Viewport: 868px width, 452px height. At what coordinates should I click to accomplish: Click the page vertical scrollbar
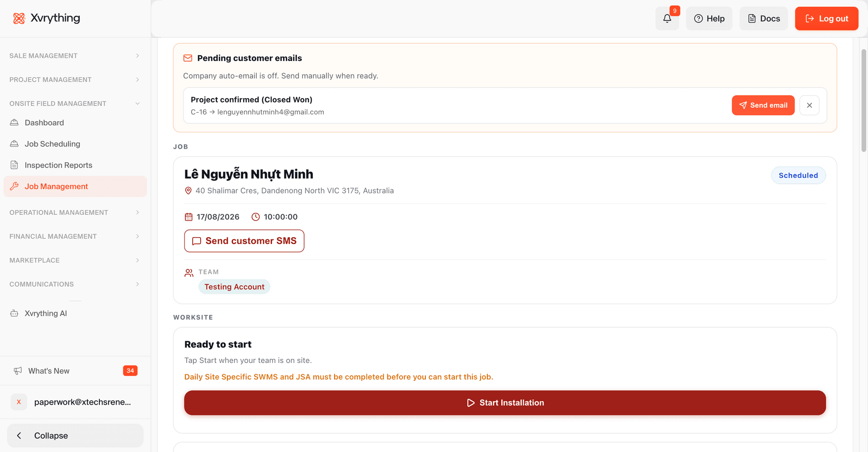863,100
